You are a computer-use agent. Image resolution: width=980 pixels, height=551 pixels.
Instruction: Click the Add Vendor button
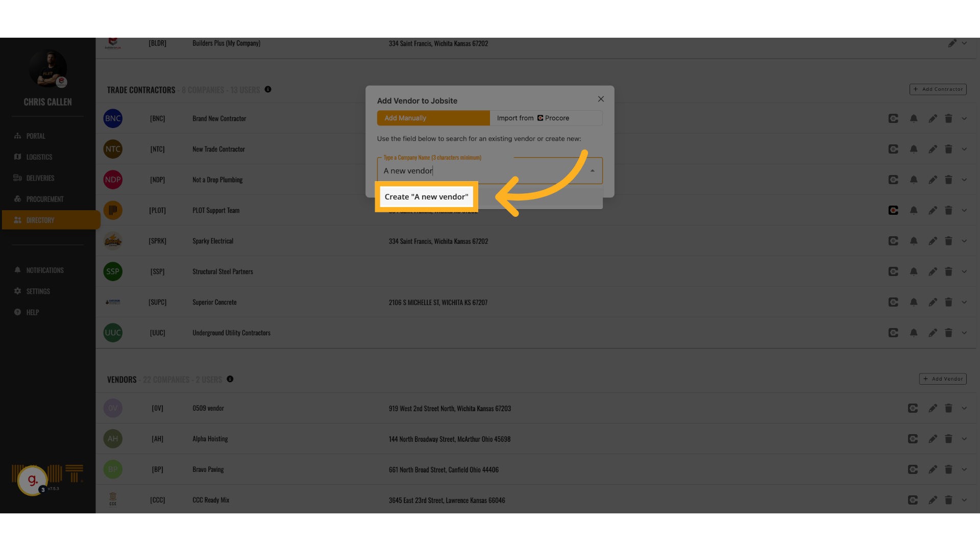tap(942, 379)
